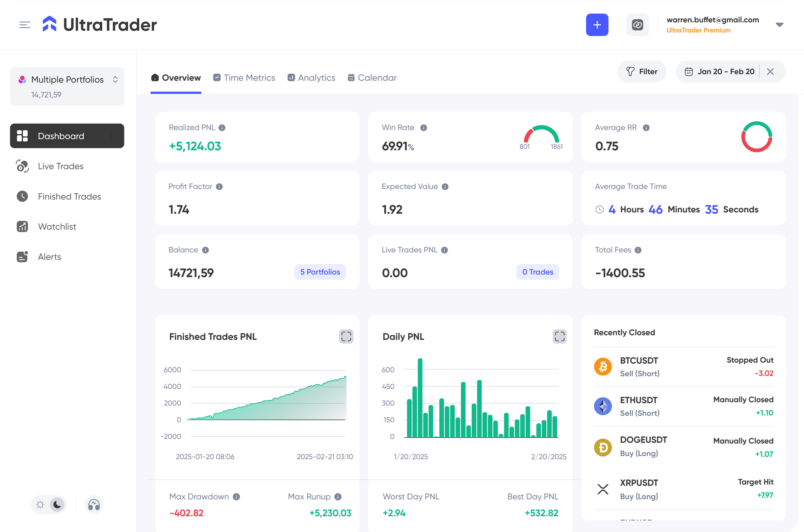Click the hamburger menu icon
The width and height of the screenshot is (804, 532).
click(25, 25)
